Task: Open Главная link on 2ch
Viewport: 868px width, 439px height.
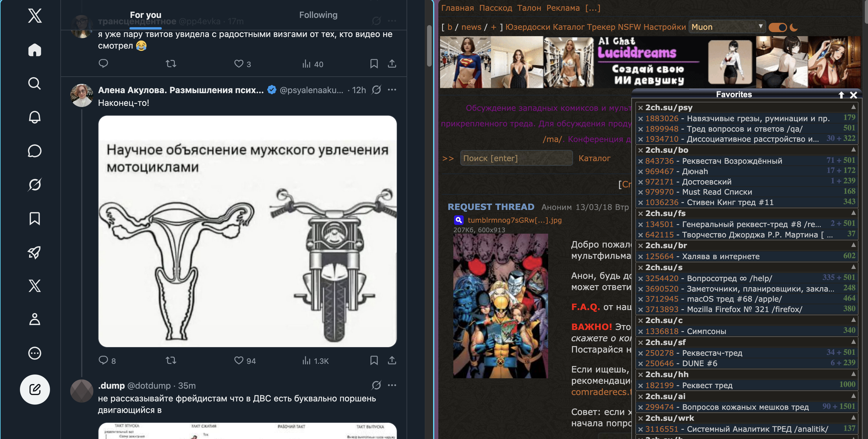Action: click(457, 8)
